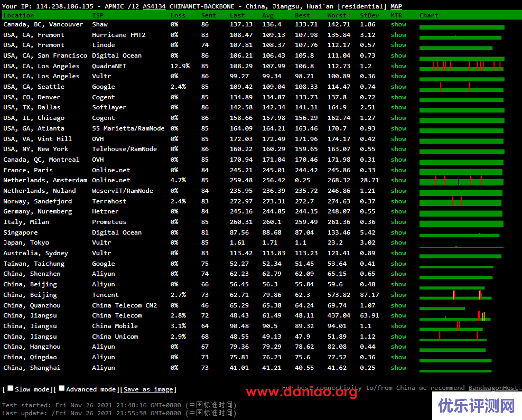Enable the Advanced mode checkbox

click(62, 388)
